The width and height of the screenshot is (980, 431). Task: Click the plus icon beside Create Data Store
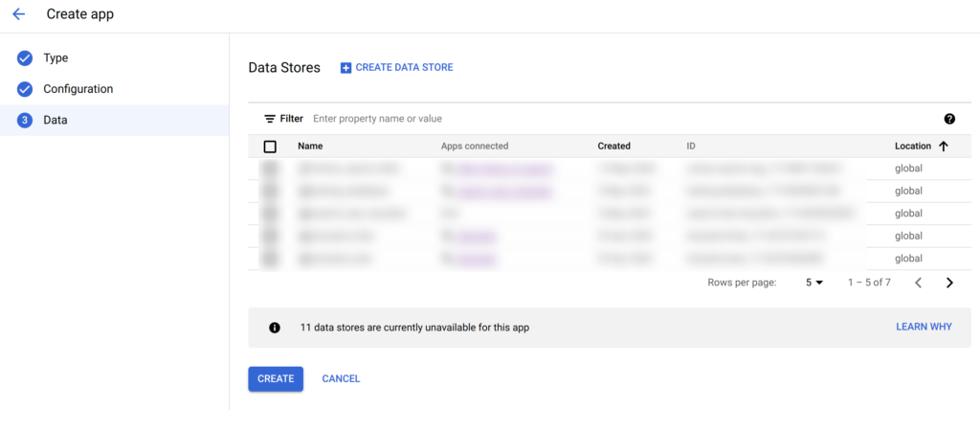tap(345, 68)
